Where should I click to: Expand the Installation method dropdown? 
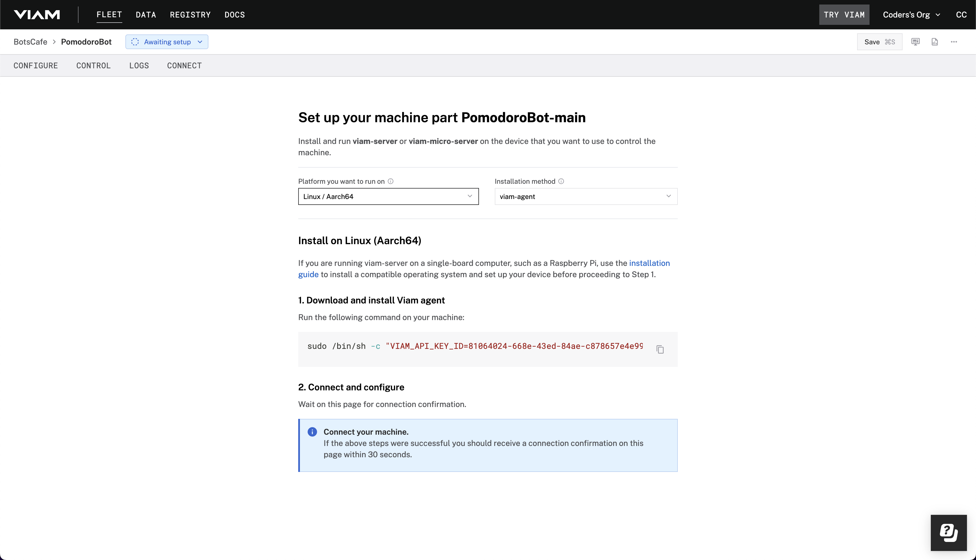pos(585,196)
